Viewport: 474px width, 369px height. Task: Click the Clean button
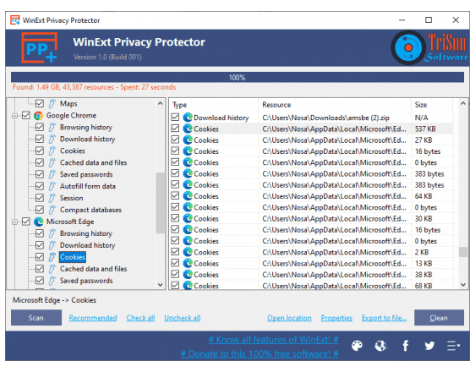point(439,318)
